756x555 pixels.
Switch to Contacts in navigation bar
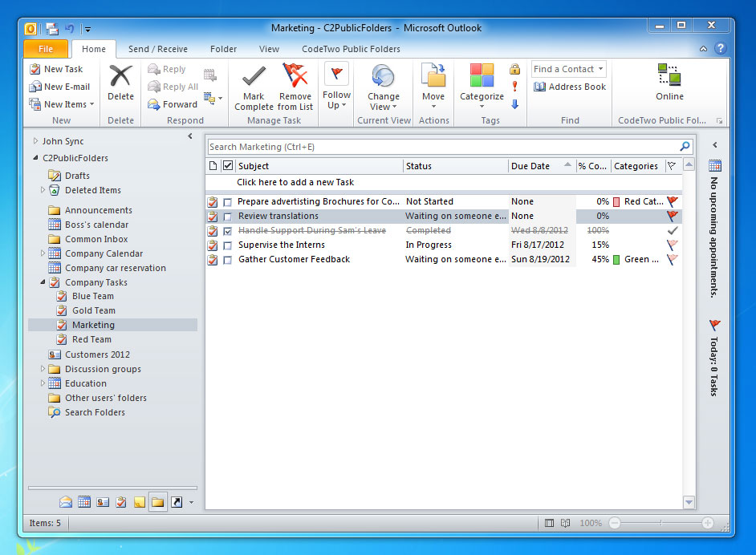pyautogui.click(x=103, y=502)
